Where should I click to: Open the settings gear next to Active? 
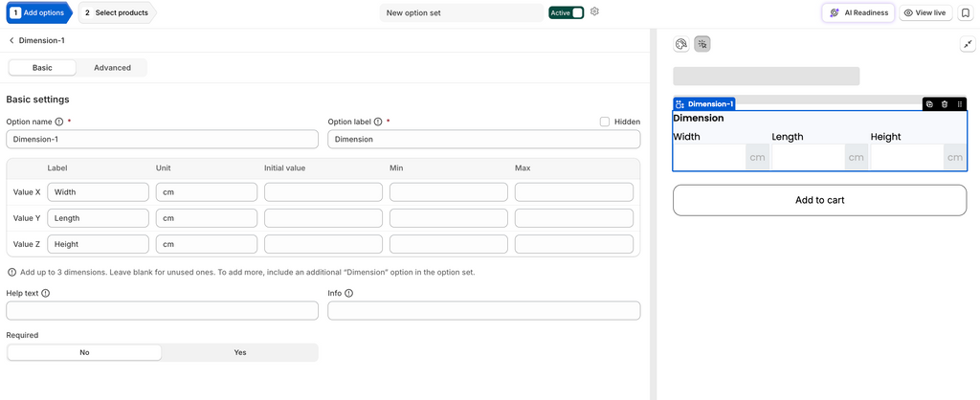(x=594, y=11)
